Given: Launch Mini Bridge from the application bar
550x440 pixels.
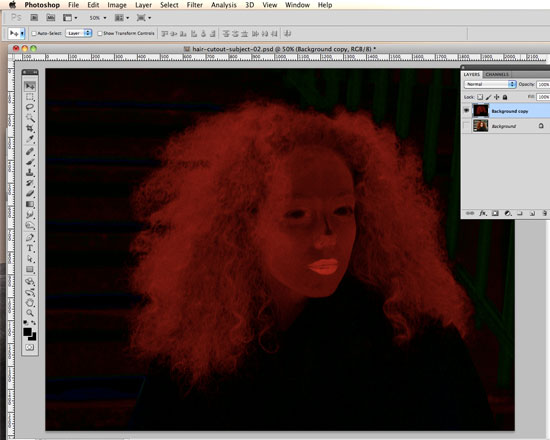Looking at the screenshot, I should pos(51,18).
